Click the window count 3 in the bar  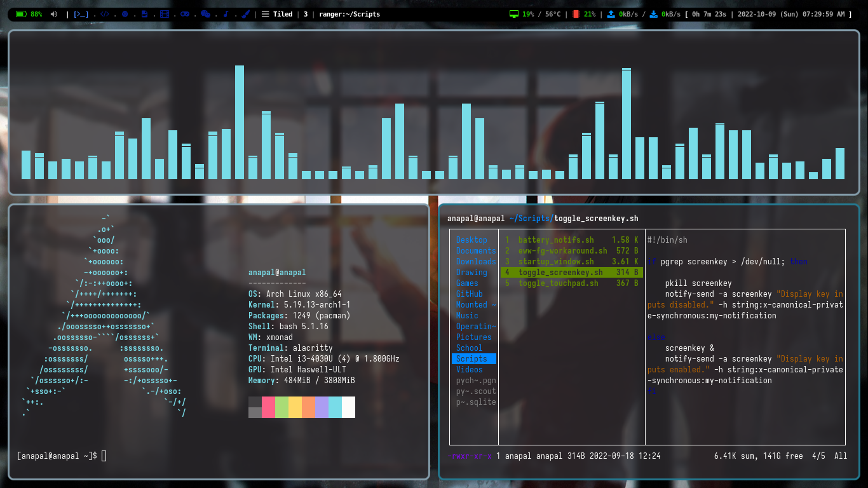coord(306,14)
